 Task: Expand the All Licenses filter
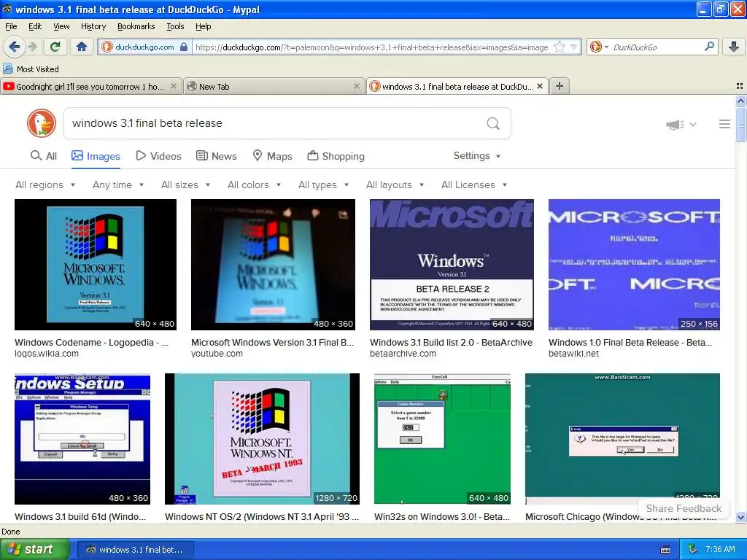pos(474,184)
